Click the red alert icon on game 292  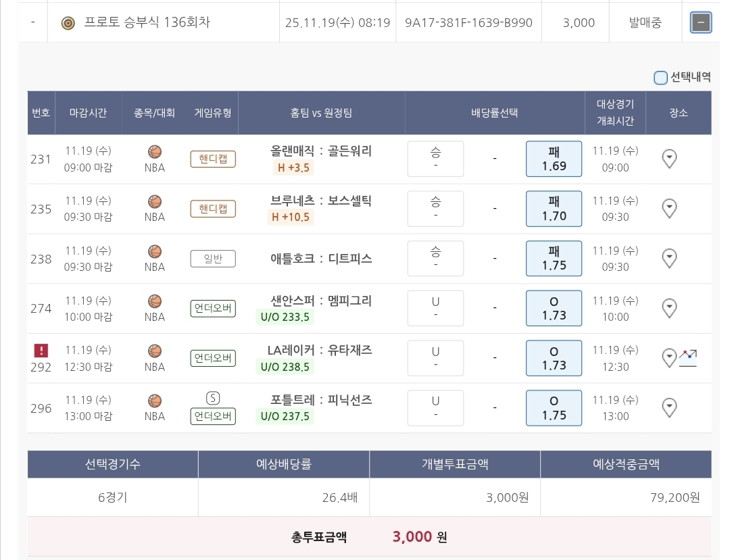point(41,351)
